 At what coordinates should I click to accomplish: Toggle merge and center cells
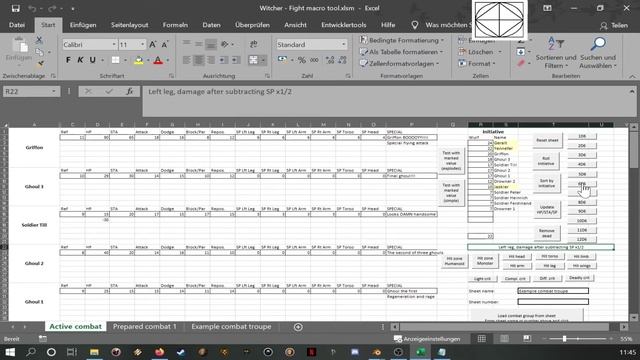(x=253, y=60)
